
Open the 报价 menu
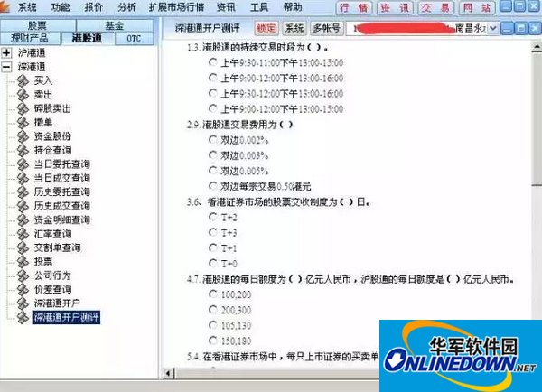point(93,7)
